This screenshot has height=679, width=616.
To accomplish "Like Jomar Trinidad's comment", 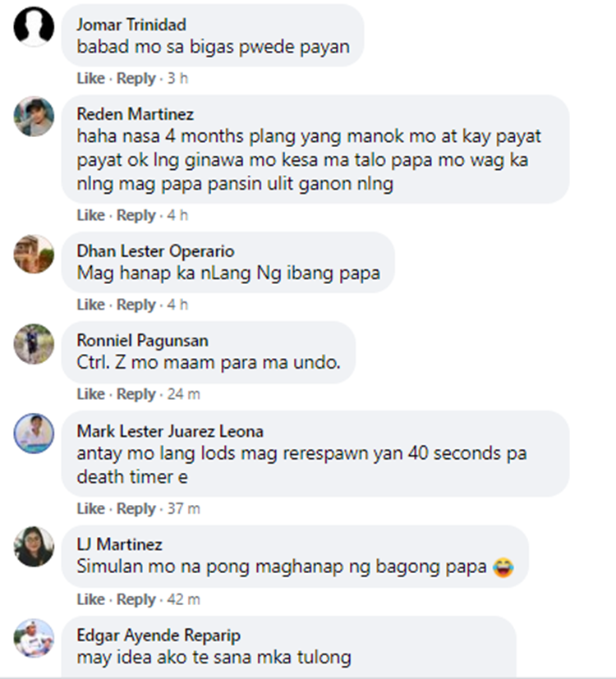I will pyautogui.click(x=91, y=78).
